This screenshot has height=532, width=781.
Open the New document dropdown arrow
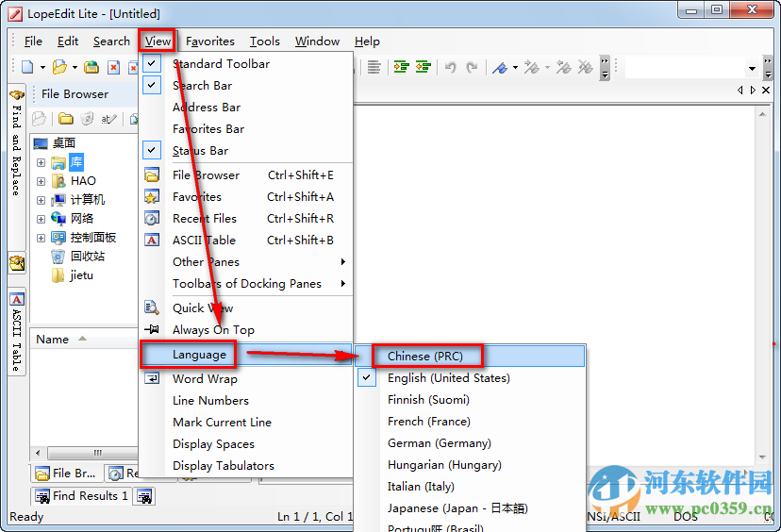point(42,67)
